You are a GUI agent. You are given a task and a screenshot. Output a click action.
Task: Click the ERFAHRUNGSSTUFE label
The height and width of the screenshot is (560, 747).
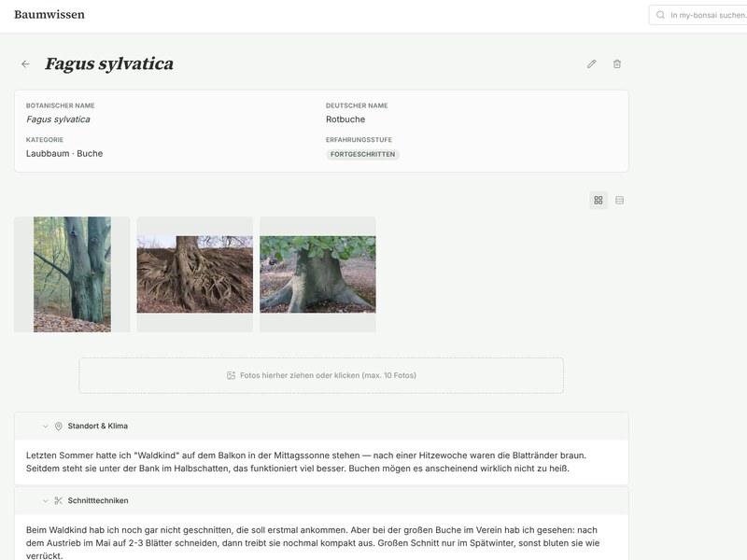coord(359,140)
